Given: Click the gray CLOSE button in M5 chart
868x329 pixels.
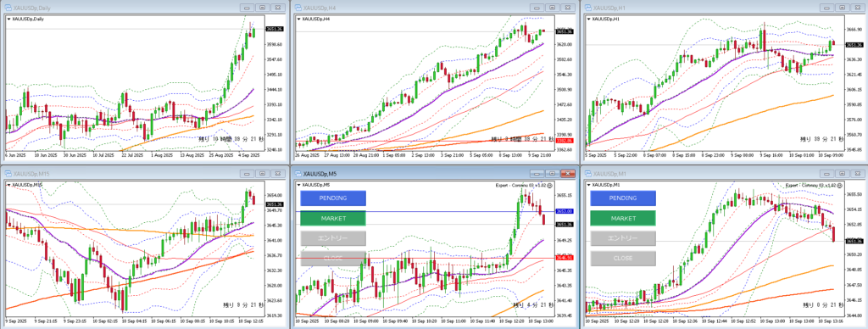Looking at the screenshot, I should coord(333,258).
